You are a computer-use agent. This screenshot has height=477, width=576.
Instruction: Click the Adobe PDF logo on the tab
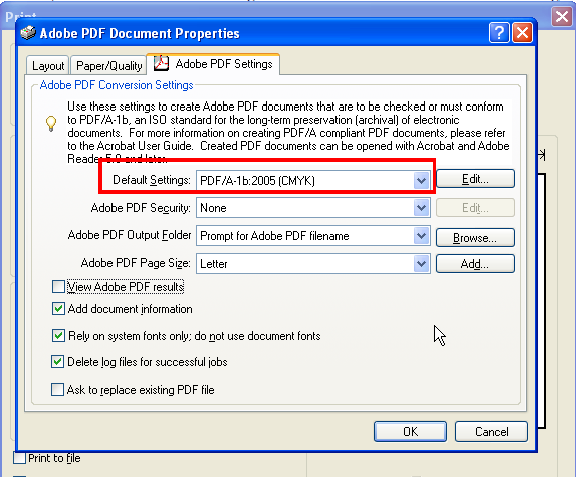[x=161, y=63]
